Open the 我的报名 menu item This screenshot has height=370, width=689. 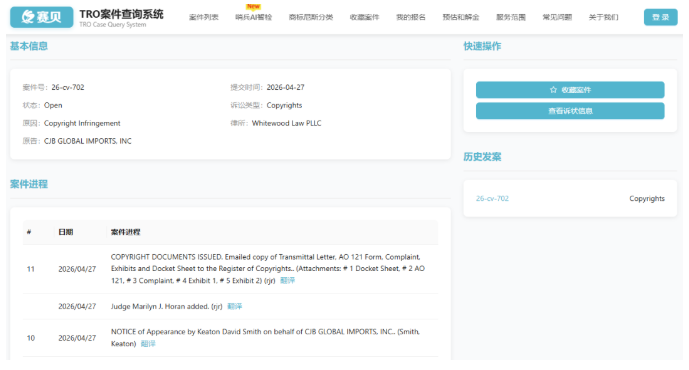tap(411, 17)
